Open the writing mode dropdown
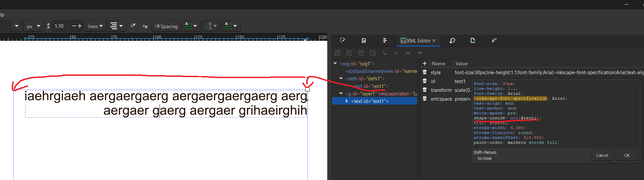 pos(191,26)
